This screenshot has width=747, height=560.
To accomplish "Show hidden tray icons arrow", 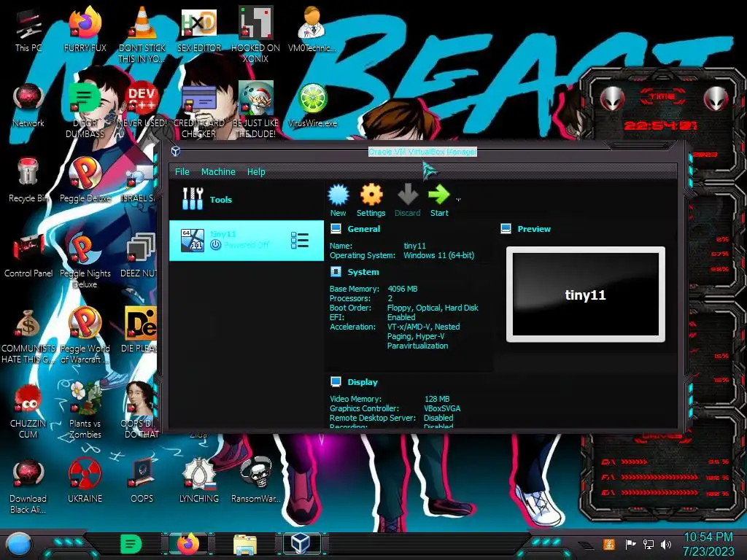I will [x=585, y=545].
